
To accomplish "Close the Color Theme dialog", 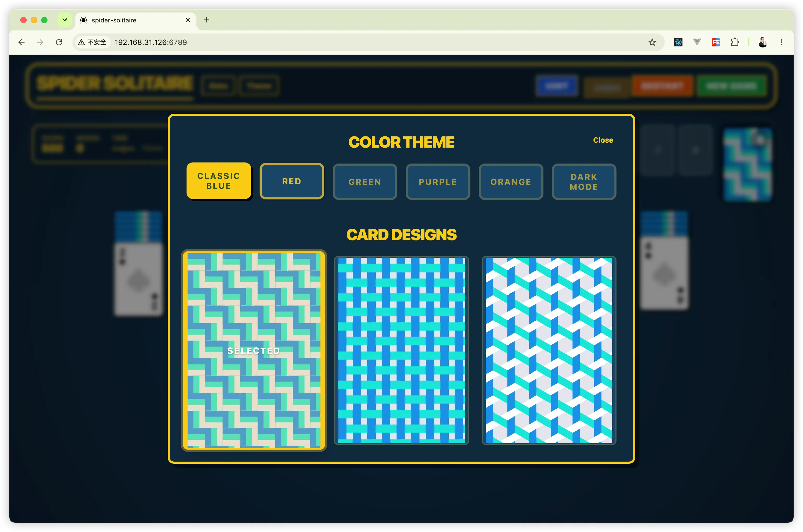I will pos(603,140).
